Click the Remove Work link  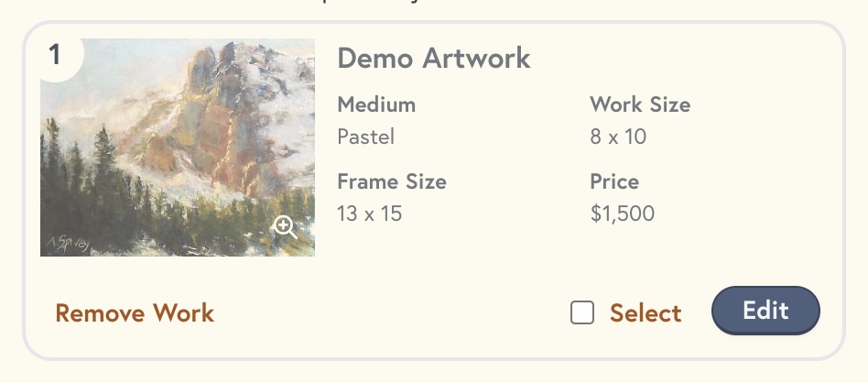(x=135, y=313)
